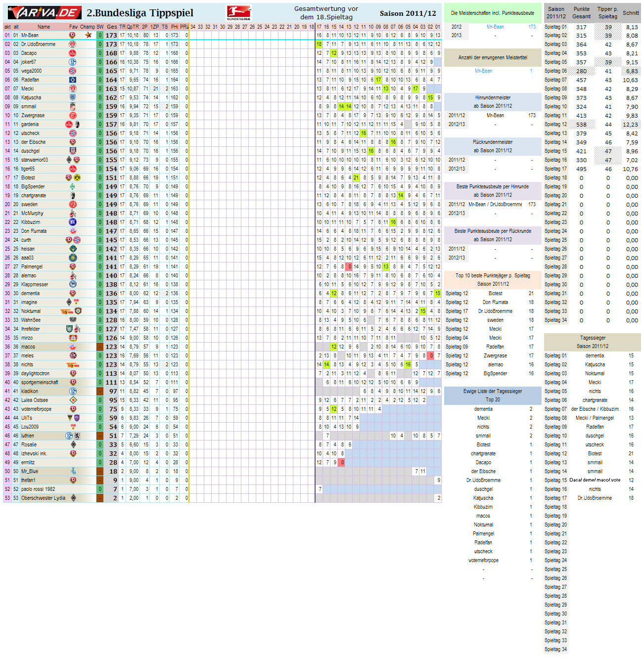
Task: Click the 'Saison 2011/12' heading
Action: (408, 13)
